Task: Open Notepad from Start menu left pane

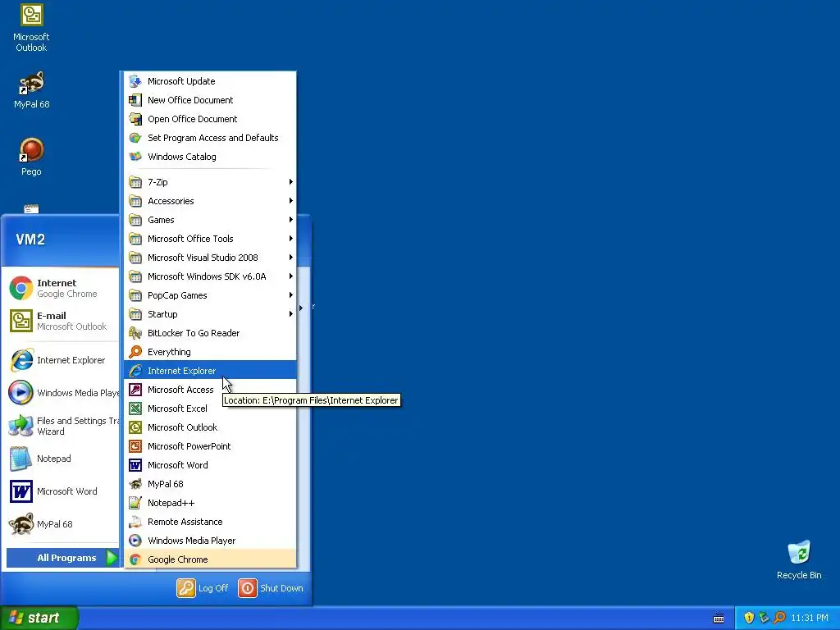Action: [x=62, y=459]
